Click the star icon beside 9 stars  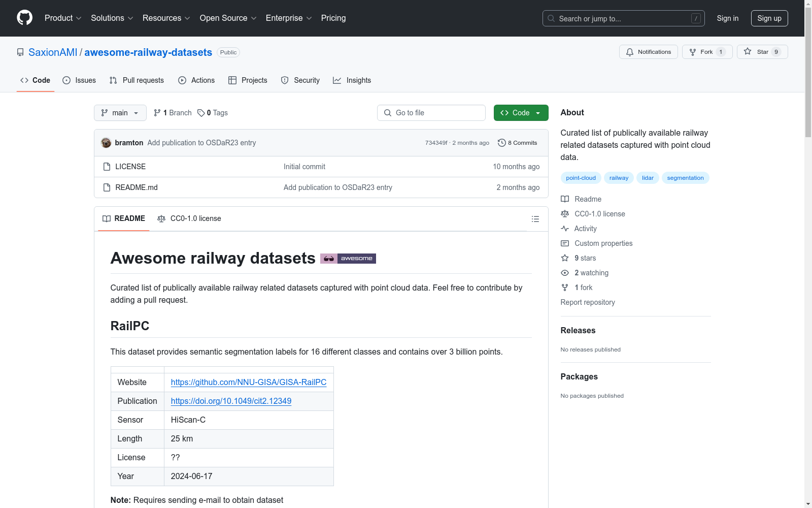[x=565, y=258]
